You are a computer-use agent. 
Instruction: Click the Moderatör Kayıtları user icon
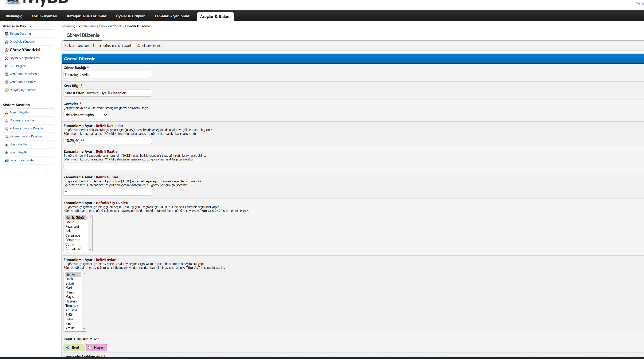(x=6, y=120)
